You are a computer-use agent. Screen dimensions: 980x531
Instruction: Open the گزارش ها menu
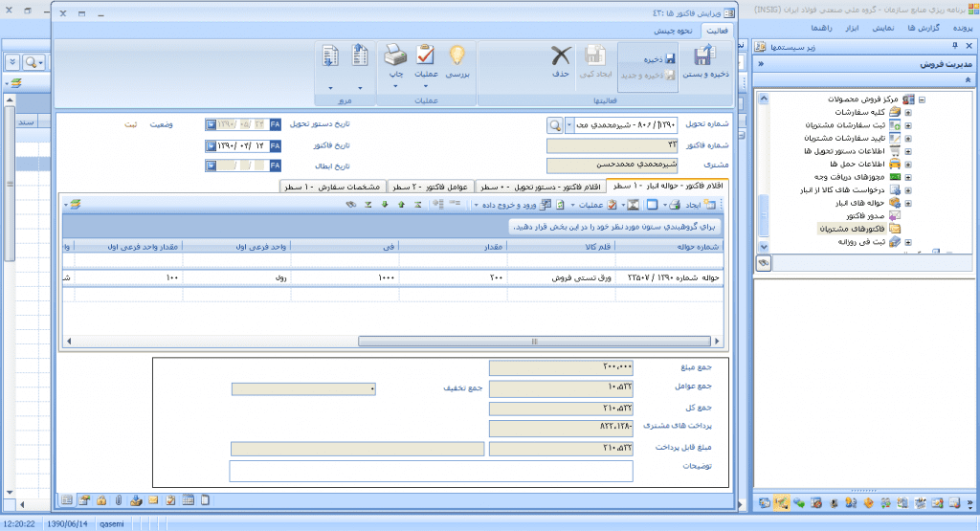click(x=902, y=29)
